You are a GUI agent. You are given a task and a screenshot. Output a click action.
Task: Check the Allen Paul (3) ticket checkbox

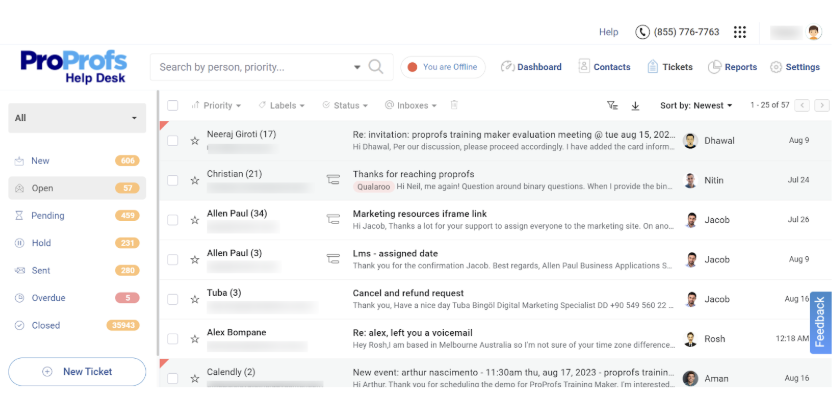pyautogui.click(x=172, y=260)
